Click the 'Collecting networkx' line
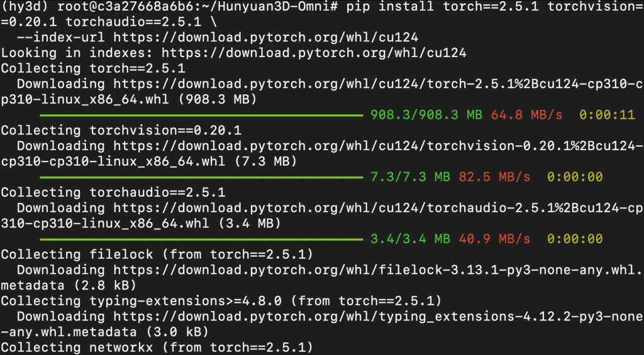This screenshot has width=644, height=355. [157, 347]
